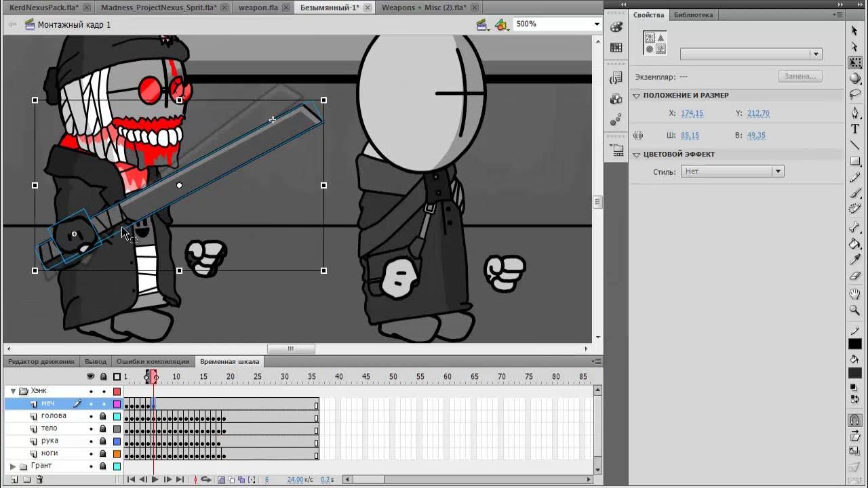Select the Eyedropper tool
Image resolution: width=868 pixels, height=488 pixels.
(854, 260)
